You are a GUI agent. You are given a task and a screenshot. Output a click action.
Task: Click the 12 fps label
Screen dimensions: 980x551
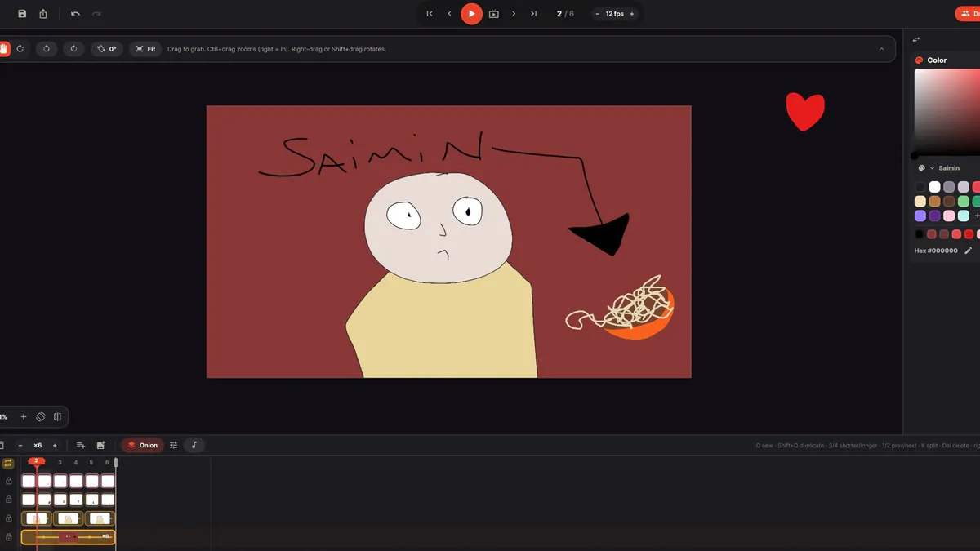(x=614, y=14)
